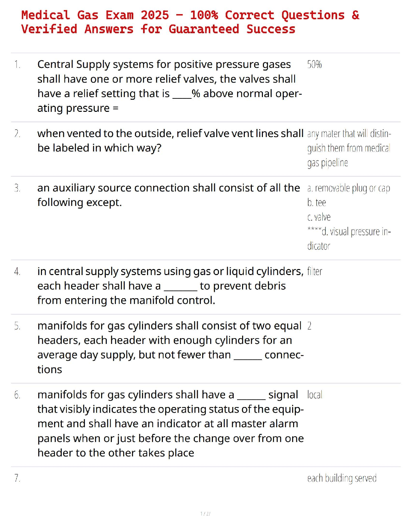Screen dimensions: 411x532
Task: Click the number 3 row label
Action: tap(17, 188)
